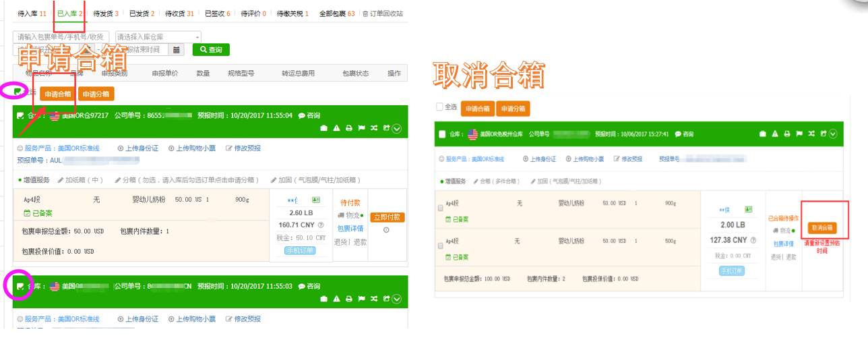Click printer icon on 11:55:03 package header

pos(348,299)
